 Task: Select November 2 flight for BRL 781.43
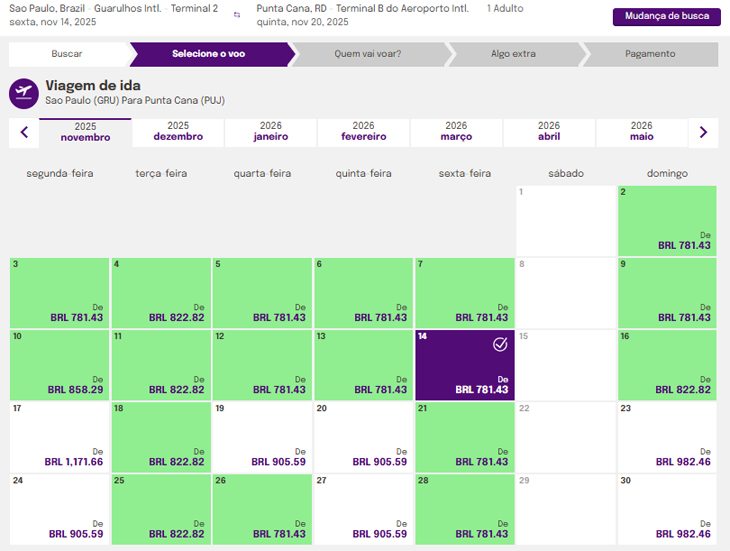(x=667, y=221)
